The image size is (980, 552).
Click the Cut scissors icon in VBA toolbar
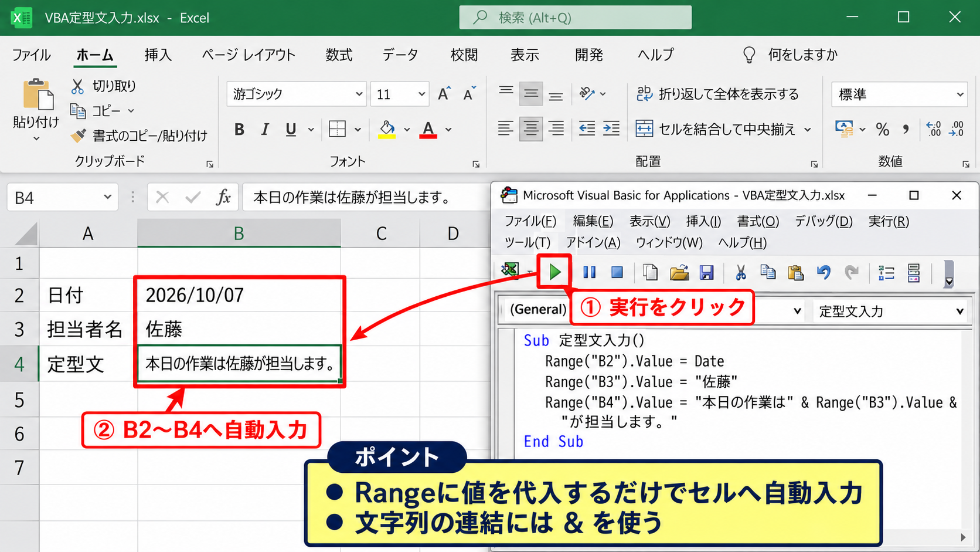point(741,272)
